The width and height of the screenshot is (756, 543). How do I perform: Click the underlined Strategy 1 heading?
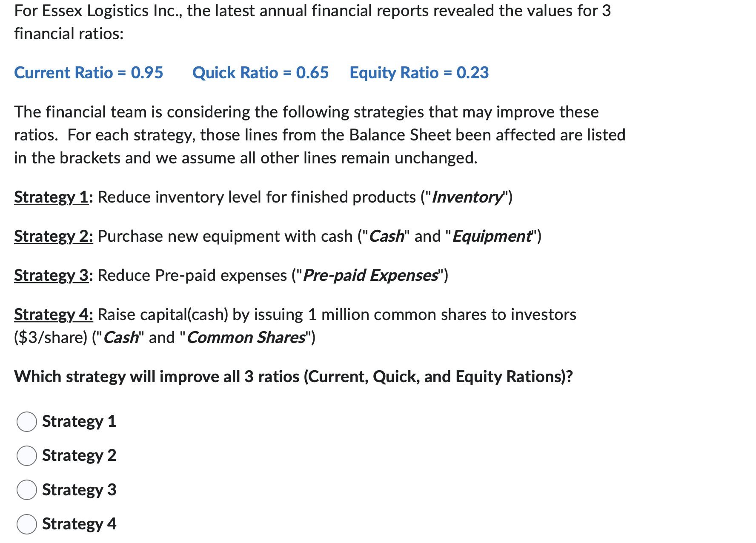[x=51, y=197]
